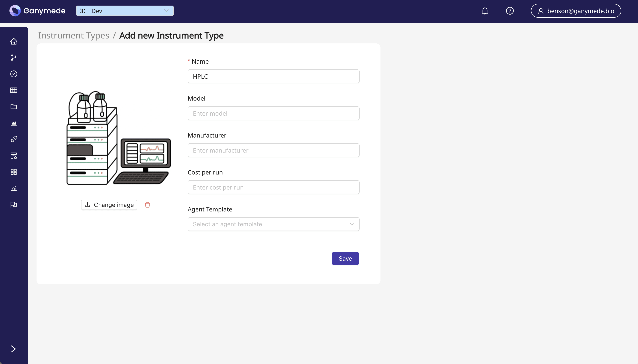This screenshot has height=364, width=638.
Task: Click the plug Connections icon in sidebar
Action: click(14, 139)
